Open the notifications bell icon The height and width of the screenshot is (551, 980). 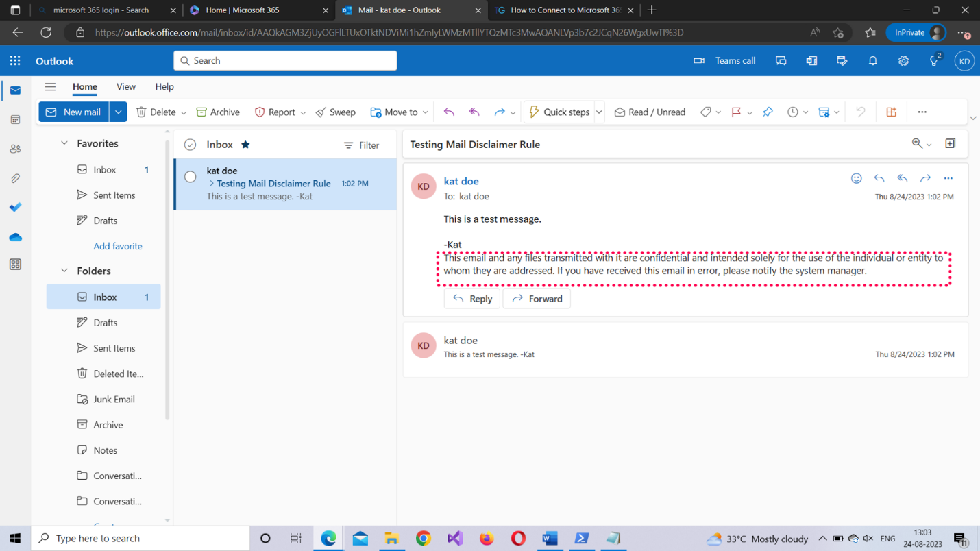[x=872, y=60]
